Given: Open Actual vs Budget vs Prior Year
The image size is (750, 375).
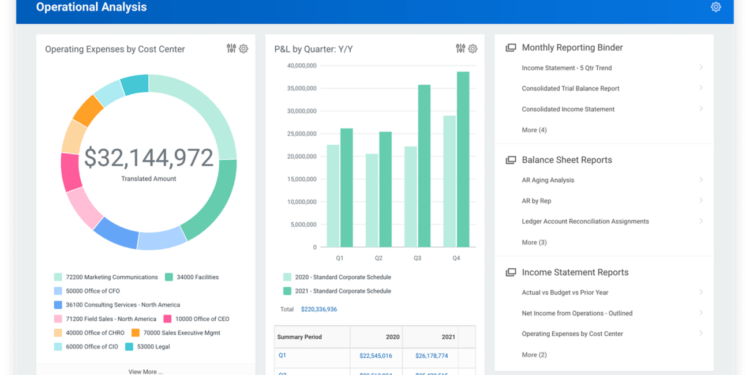Looking at the screenshot, I should coord(565,292).
